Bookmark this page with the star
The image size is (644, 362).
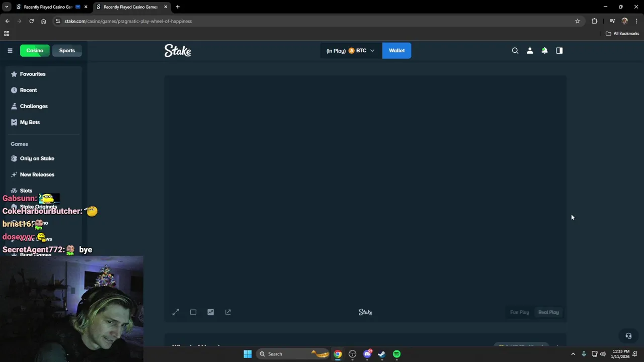coord(578,21)
